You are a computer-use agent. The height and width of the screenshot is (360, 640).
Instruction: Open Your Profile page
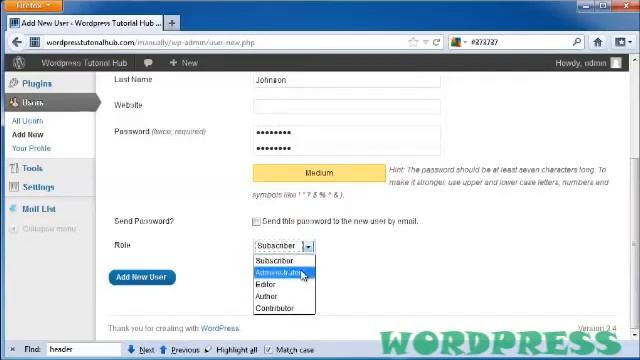pyautogui.click(x=31, y=148)
